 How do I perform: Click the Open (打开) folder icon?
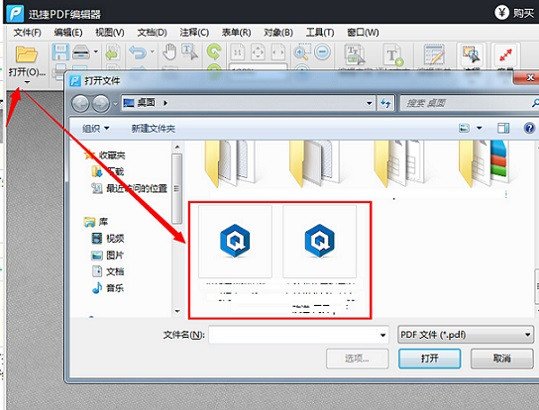26,54
